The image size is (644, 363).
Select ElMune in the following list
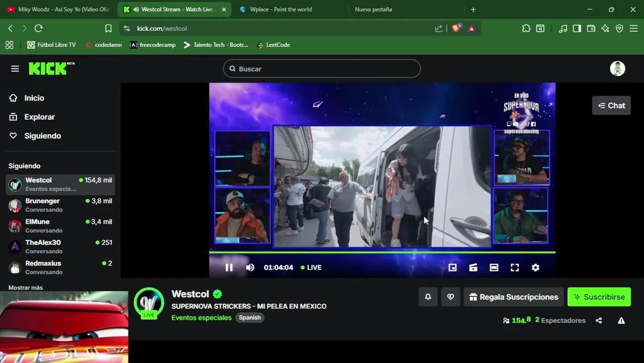[x=60, y=226]
